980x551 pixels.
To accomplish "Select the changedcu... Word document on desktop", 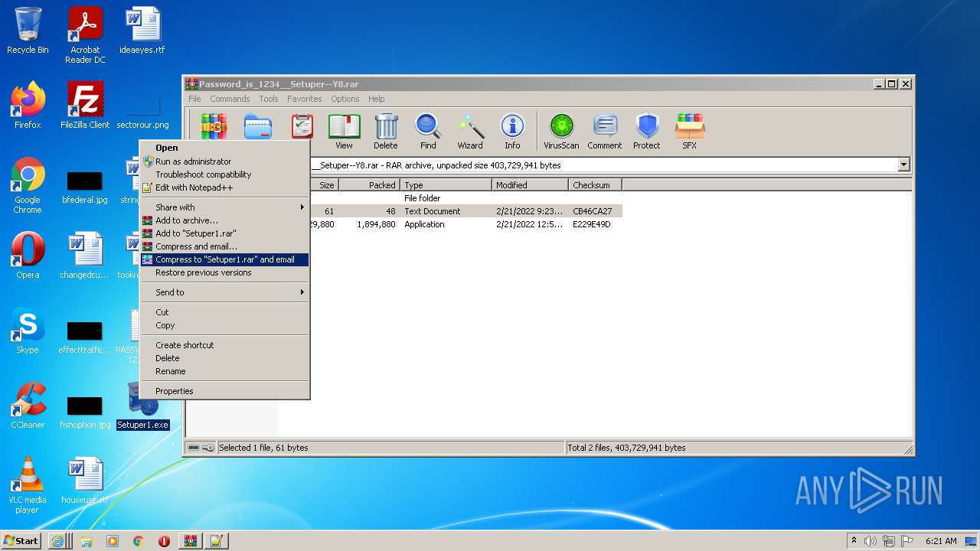I will click(85, 256).
